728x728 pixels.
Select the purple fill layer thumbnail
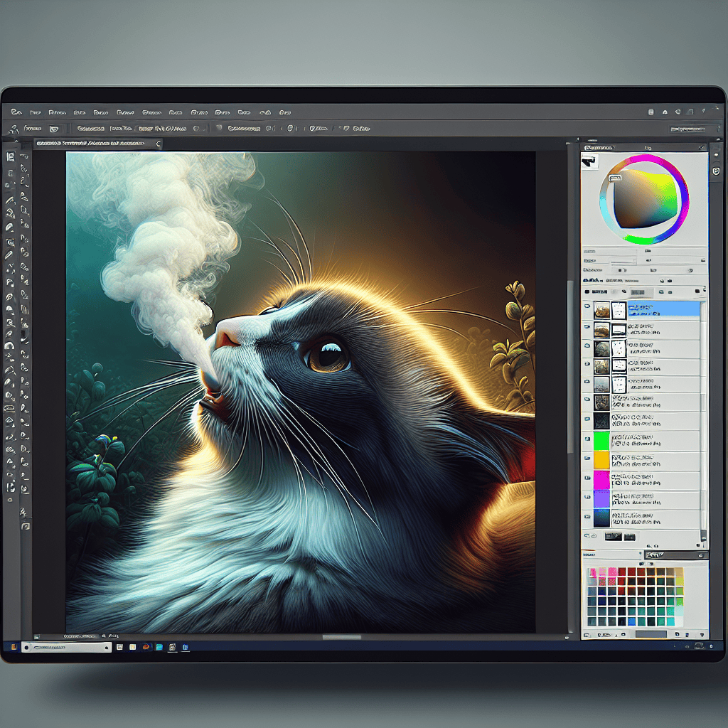pos(601,500)
